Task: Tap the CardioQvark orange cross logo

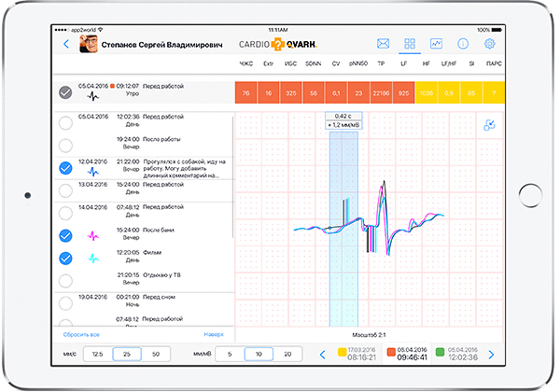Action: pyautogui.click(x=277, y=45)
